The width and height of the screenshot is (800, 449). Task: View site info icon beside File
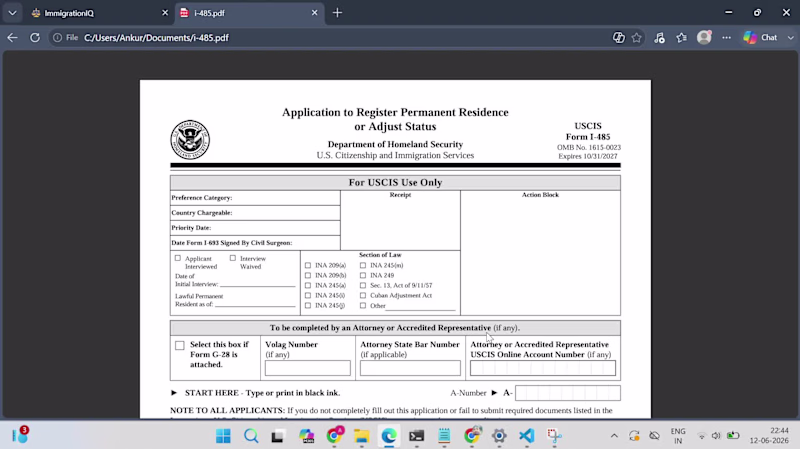click(x=58, y=38)
